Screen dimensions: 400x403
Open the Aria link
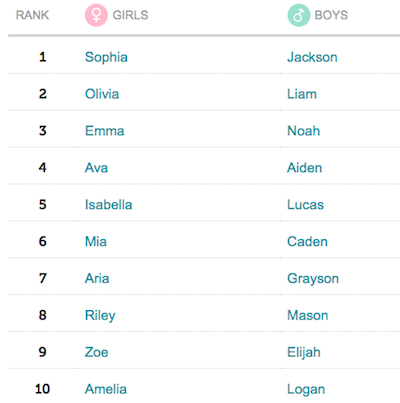[97, 278]
